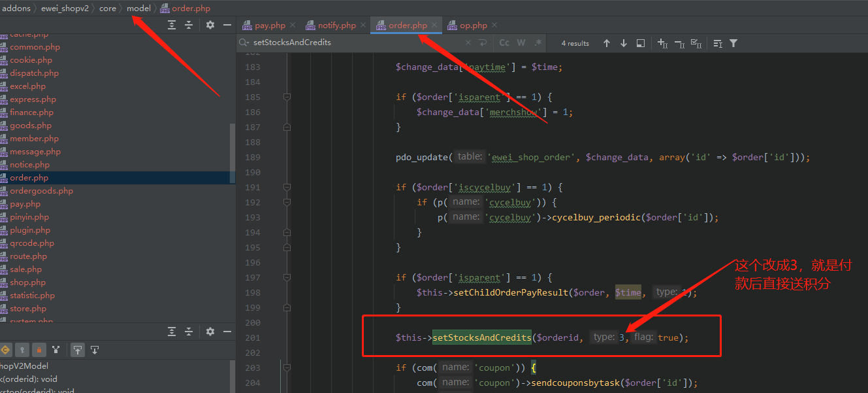Clear the find bar search text
Image resolution: width=868 pixels, height=393 pixels.
pos(468,43)
